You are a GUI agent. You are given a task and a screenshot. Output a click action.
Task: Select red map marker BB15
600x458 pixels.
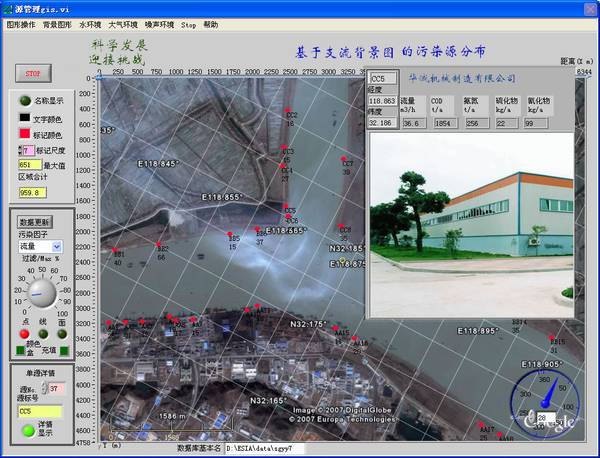coord(551,338)
